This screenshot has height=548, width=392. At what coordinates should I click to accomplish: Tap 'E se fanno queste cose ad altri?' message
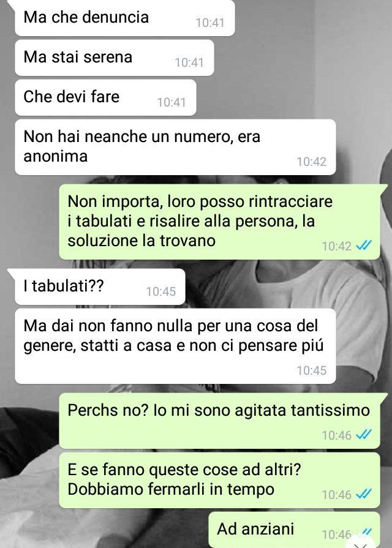tap(220, 480)
